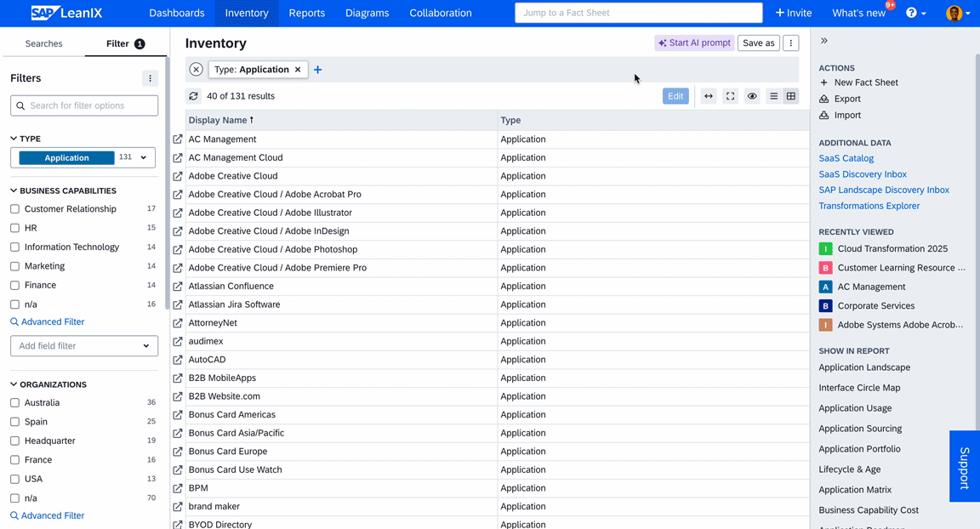
Task: Click the fit column width arrows icon
Action: click(708, 96)
